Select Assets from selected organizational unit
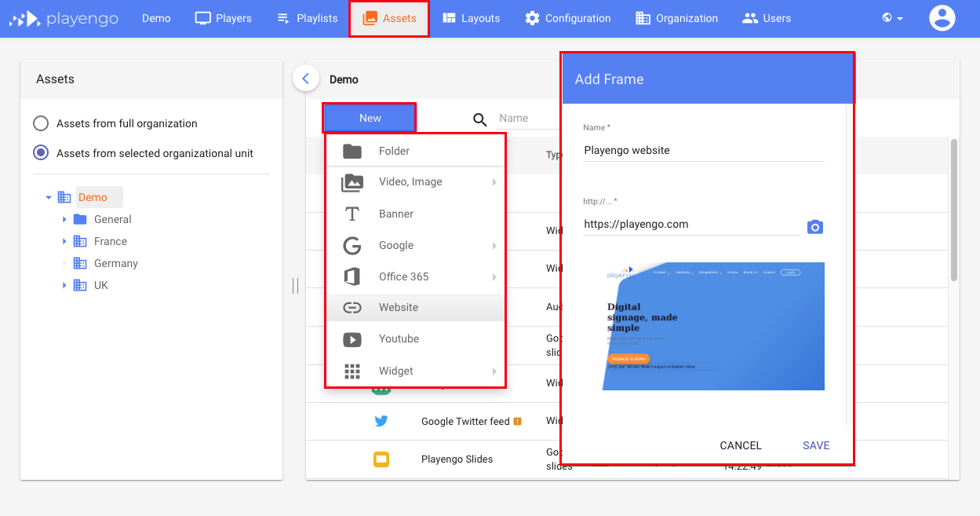 144,153
